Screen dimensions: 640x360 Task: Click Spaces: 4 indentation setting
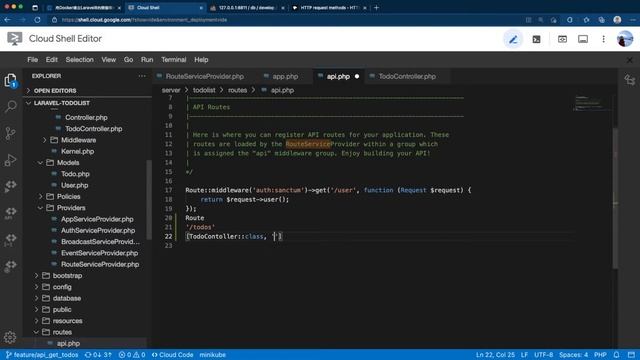(573, 355)
